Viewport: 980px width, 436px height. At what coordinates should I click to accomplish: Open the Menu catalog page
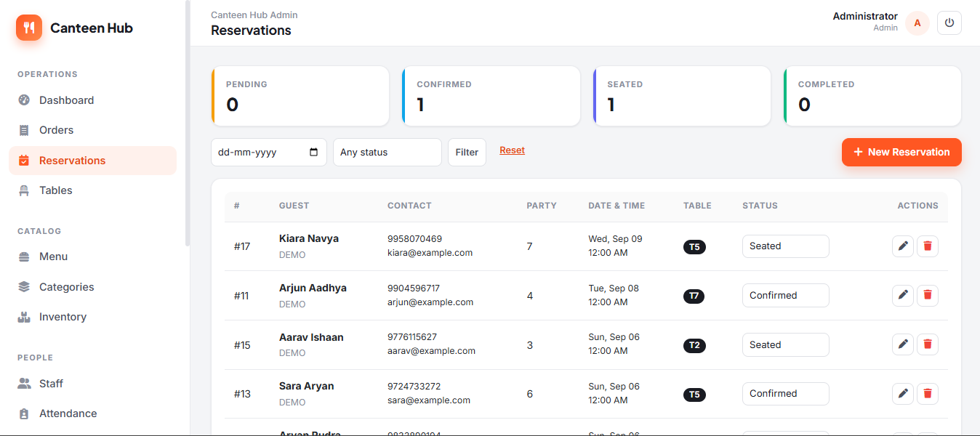[92, 257]
